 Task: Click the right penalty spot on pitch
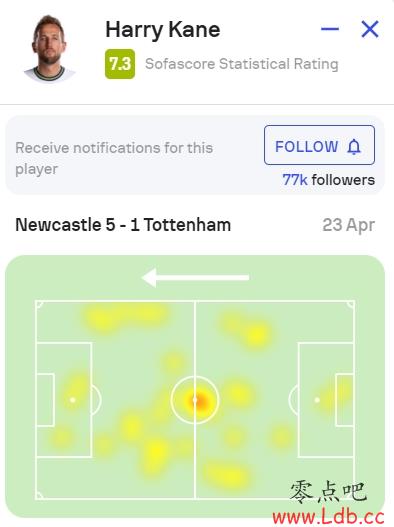pyautogui.click(x=317, y=400)
